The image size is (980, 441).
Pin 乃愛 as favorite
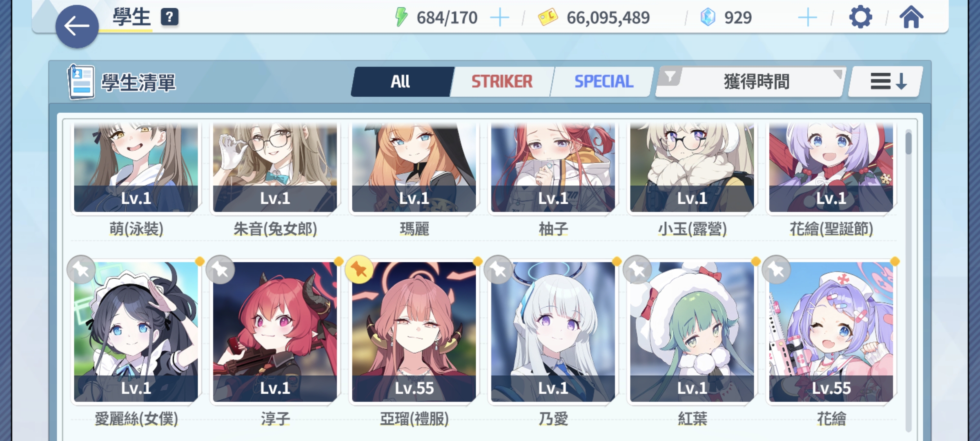[498, 269]
